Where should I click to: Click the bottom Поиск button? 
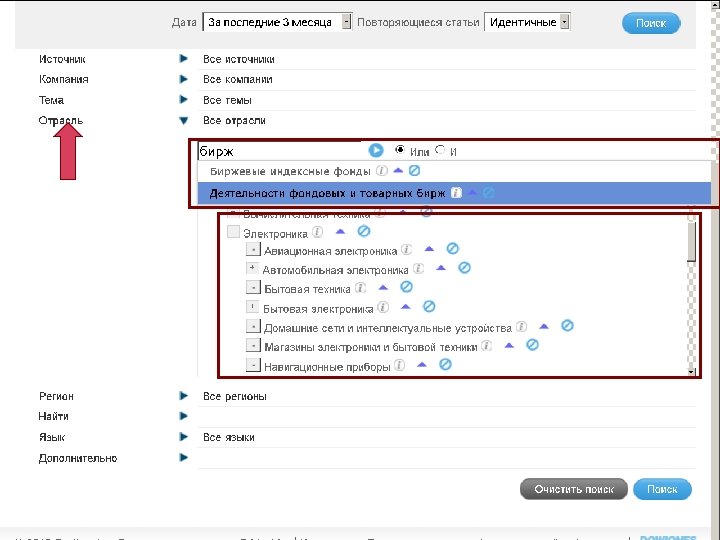(x=662, y=489)
